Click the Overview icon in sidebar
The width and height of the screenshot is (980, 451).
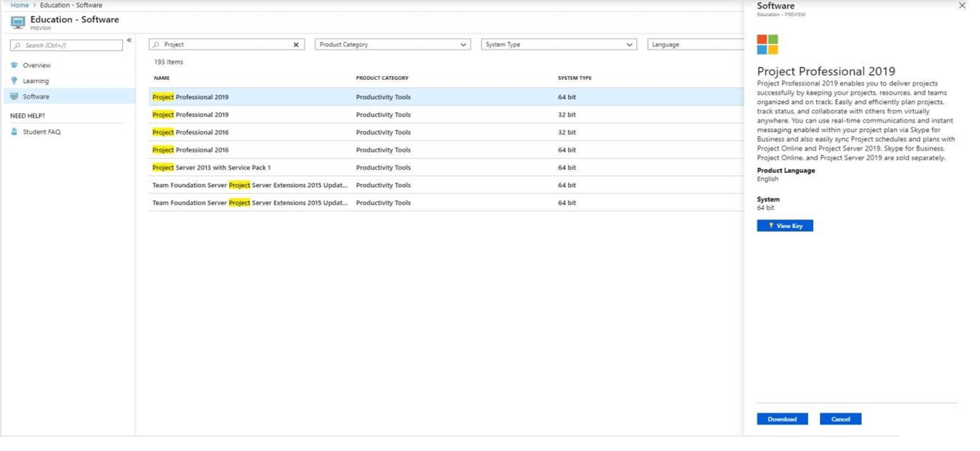click(14, 65)
